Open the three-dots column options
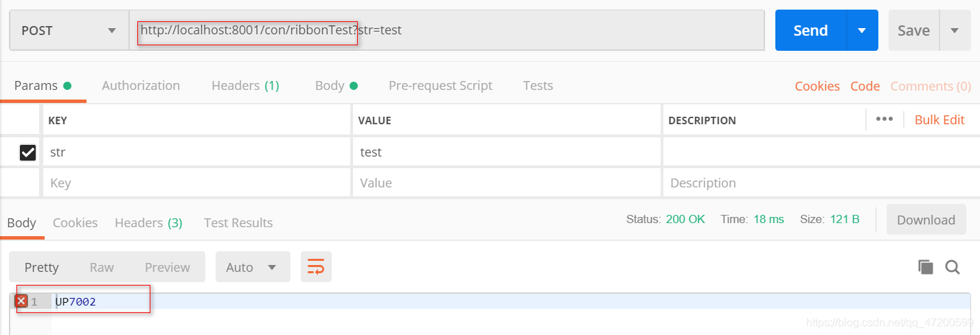 (885, 119)
